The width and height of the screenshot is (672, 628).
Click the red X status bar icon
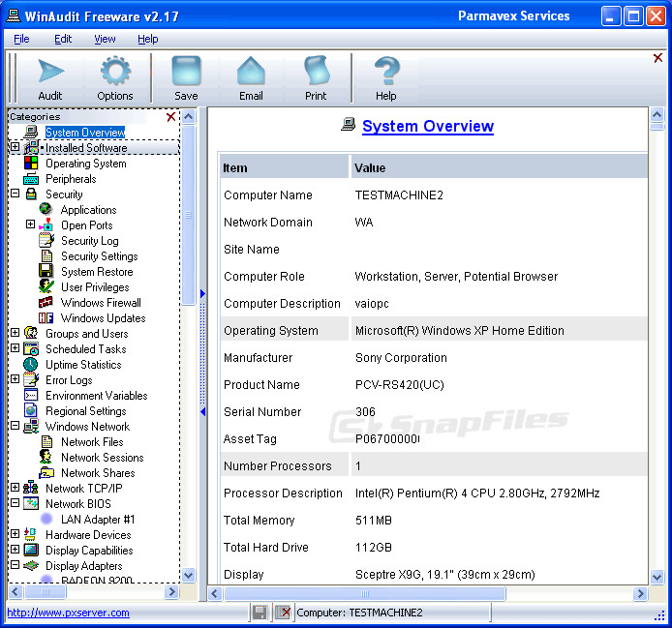click(x=283, y=613)
